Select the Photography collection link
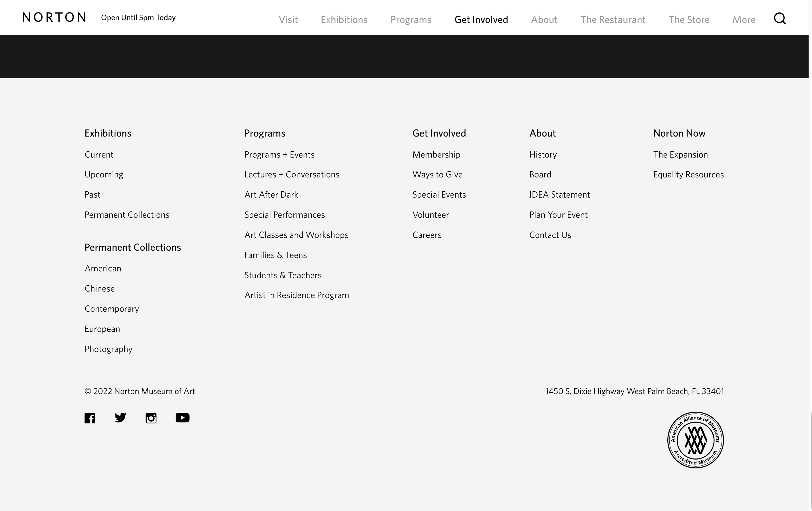 point(108,349)
